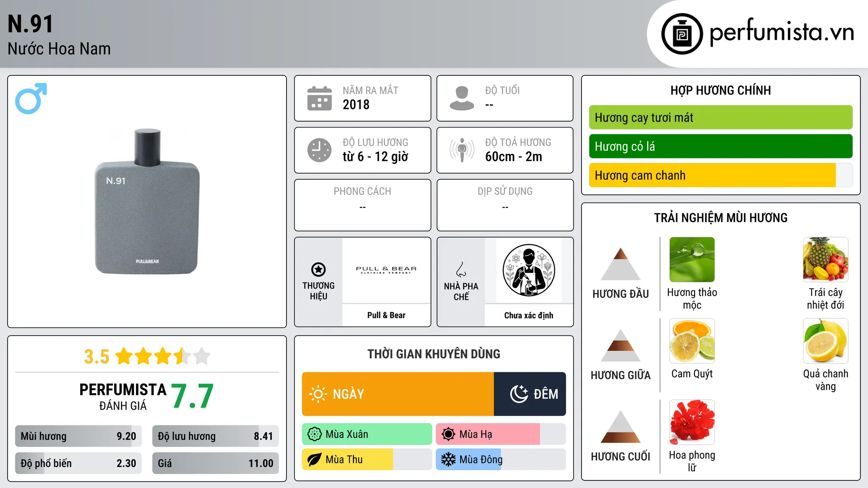Click the blue male gender symbol icon
The height and width of the screenshot is (488, 868).
31,98
